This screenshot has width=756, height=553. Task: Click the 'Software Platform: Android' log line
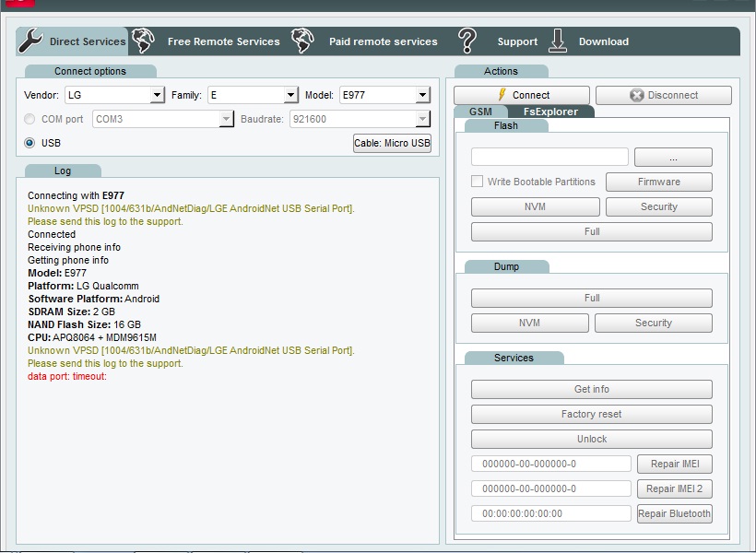93,299
